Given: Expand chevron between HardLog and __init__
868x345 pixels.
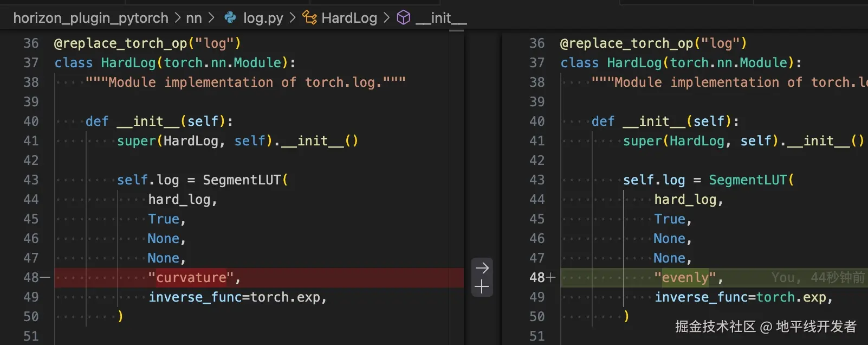Looking at the screenshot, I should tap(387, 18).
